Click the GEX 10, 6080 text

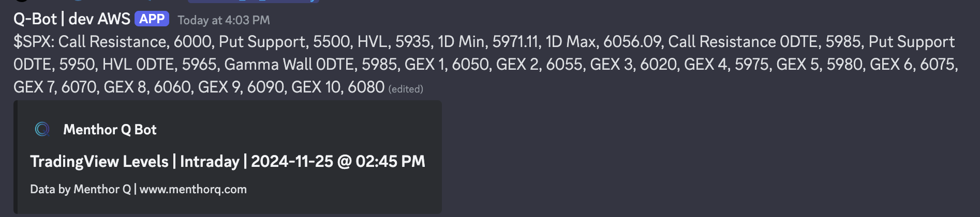point(337,87)
